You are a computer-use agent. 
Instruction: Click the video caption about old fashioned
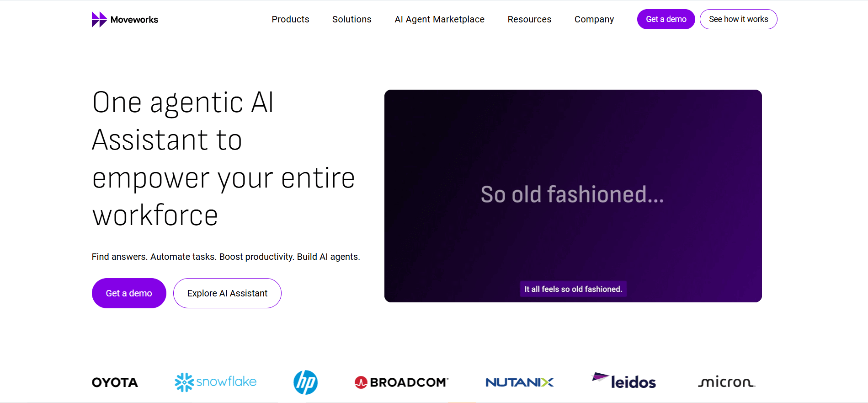tap(573, 289)
